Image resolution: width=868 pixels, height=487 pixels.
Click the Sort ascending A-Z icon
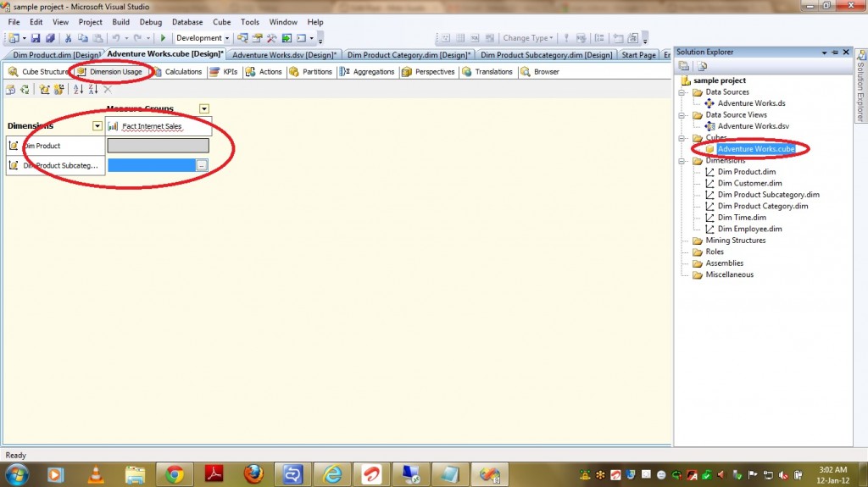click(x=78, y=89)
